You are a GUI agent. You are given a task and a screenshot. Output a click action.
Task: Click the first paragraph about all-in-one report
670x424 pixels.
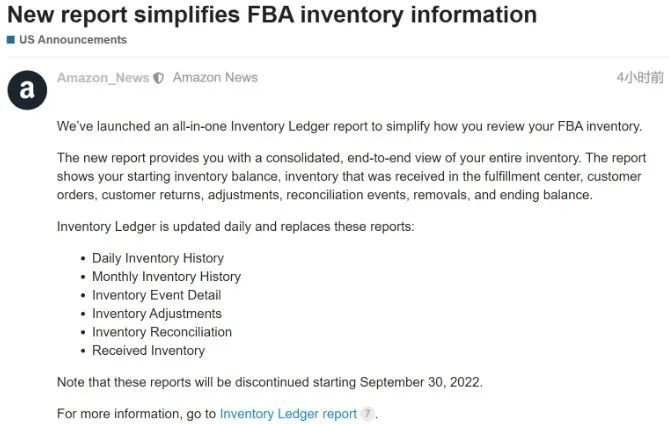coord(349,126)
